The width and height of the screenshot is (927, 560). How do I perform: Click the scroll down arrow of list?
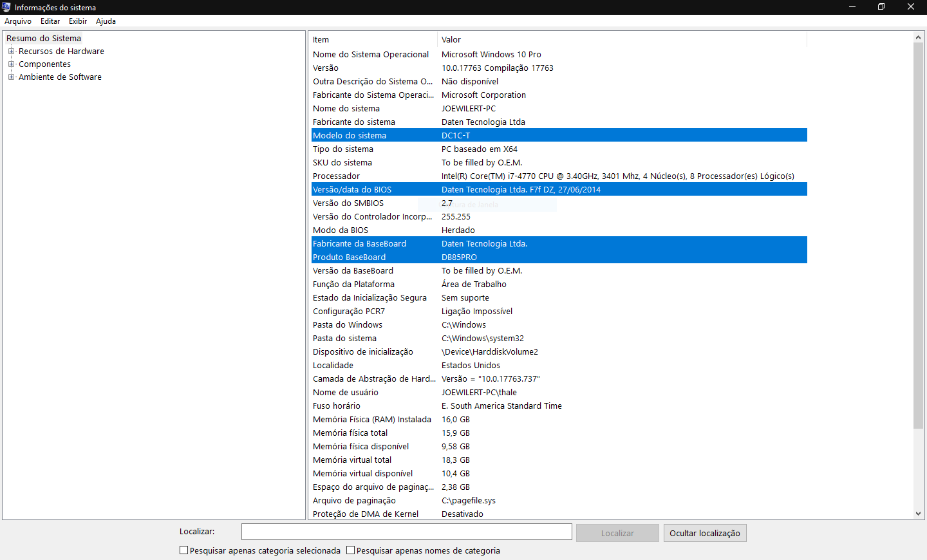coord(919,514)
